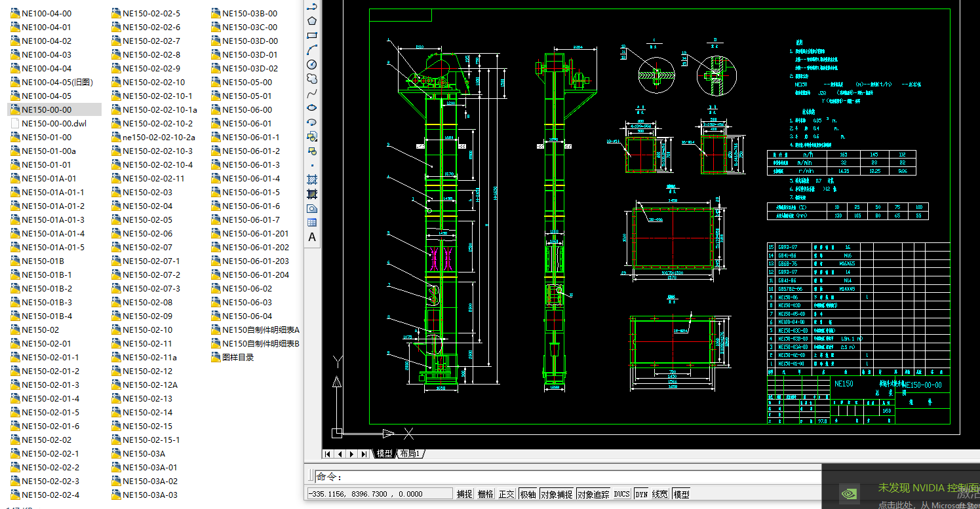
Task: Select the NE100-04-00 folder
Action: (41, 13)
